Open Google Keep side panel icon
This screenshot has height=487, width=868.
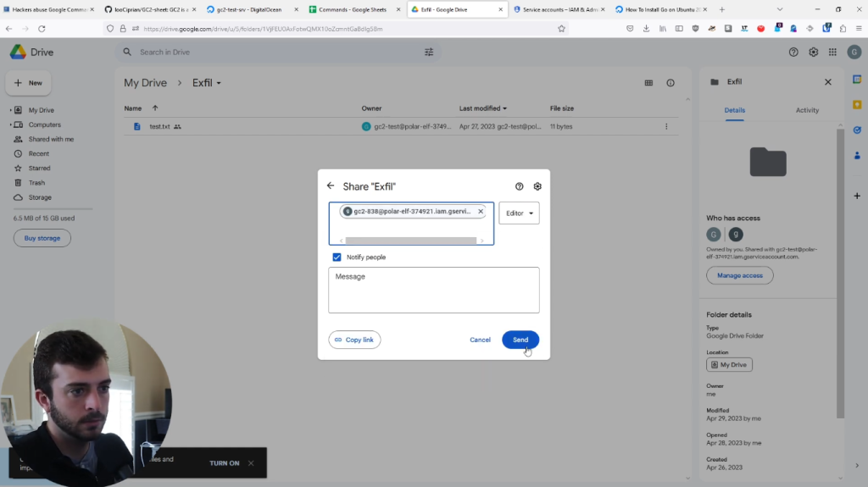point(857,104)
